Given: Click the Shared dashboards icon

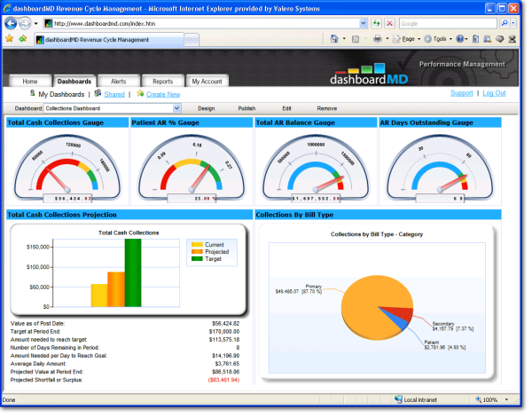Looking at the screenshot, I should pyautogui.click(x=98, y=93).
